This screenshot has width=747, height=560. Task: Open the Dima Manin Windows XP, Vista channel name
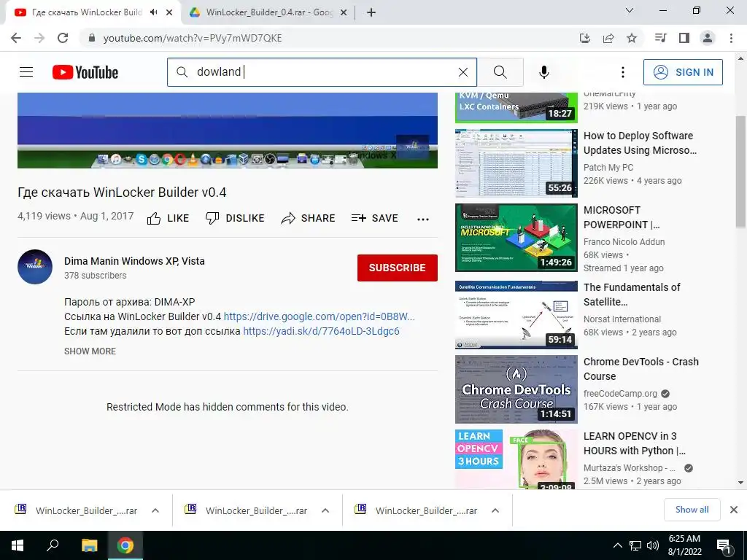pyautogui.click(x=134, y=261)
